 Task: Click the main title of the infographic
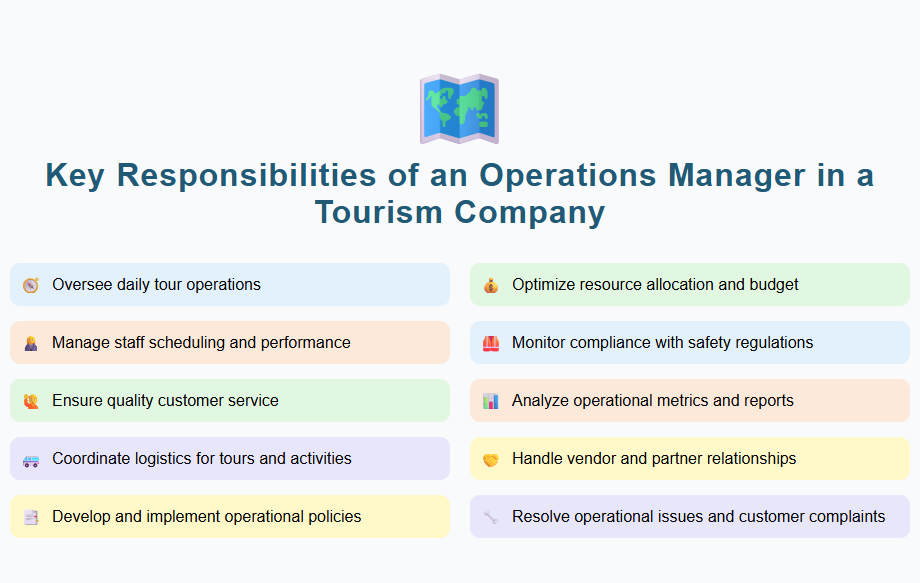click(x=459, y=193)
